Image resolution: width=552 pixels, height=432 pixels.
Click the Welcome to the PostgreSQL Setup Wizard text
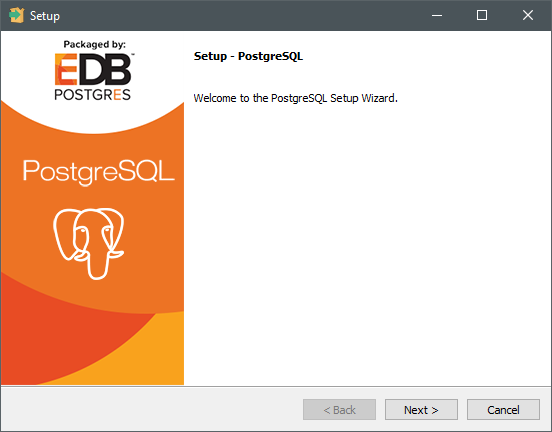(296, 98)
